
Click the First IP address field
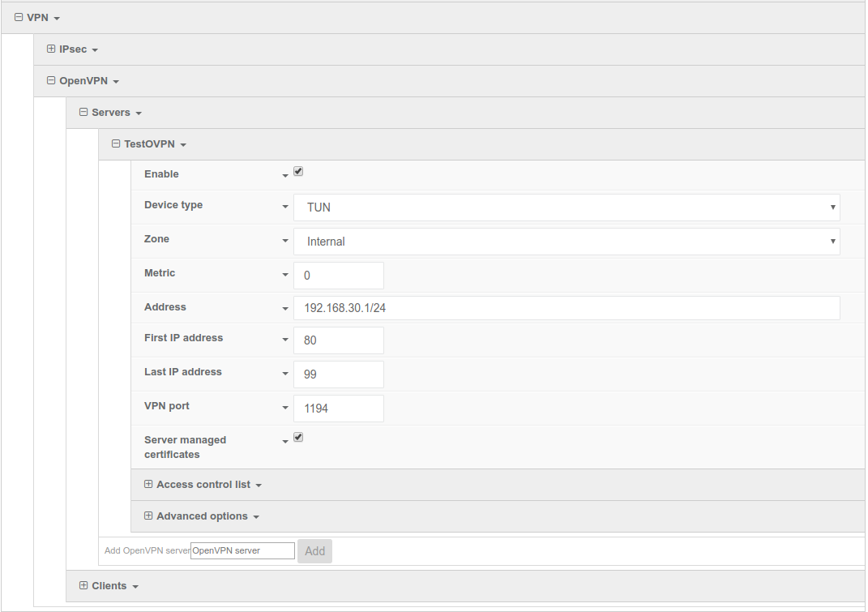(x=339, y=340)
